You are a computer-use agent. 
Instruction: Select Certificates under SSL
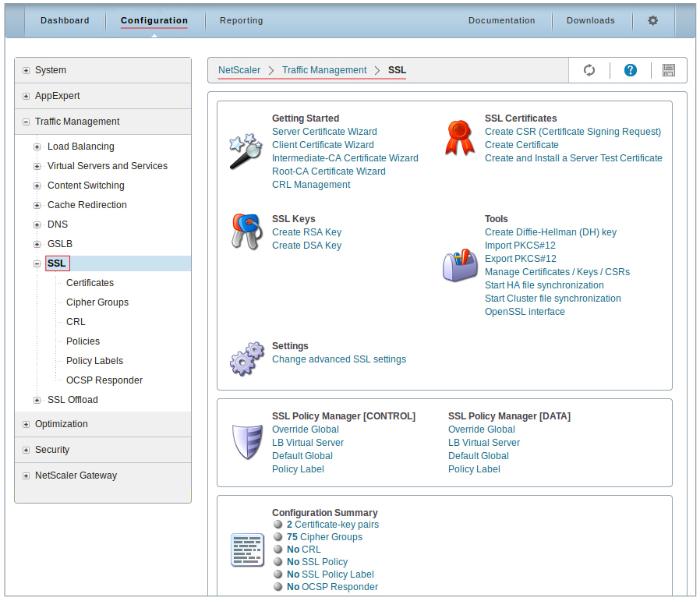tap(90, 283)
